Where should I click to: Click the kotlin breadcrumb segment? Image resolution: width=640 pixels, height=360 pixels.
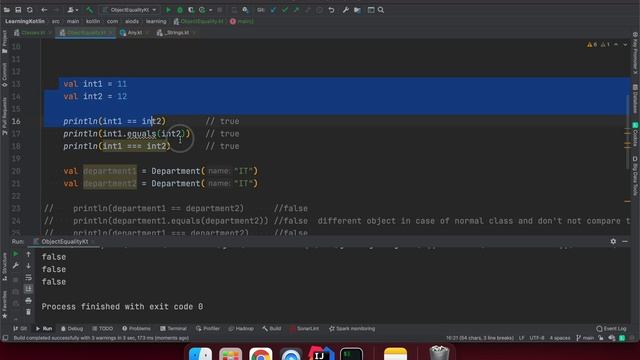[x=93, y=21]
